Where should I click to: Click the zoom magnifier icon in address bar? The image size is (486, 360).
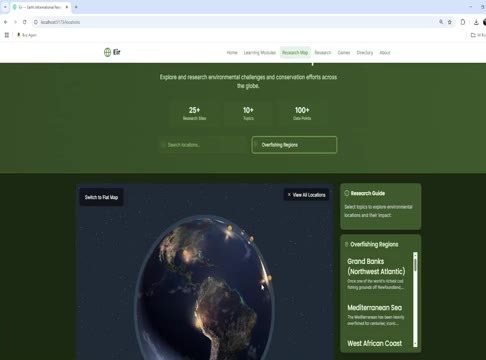[x=441, y=22]
